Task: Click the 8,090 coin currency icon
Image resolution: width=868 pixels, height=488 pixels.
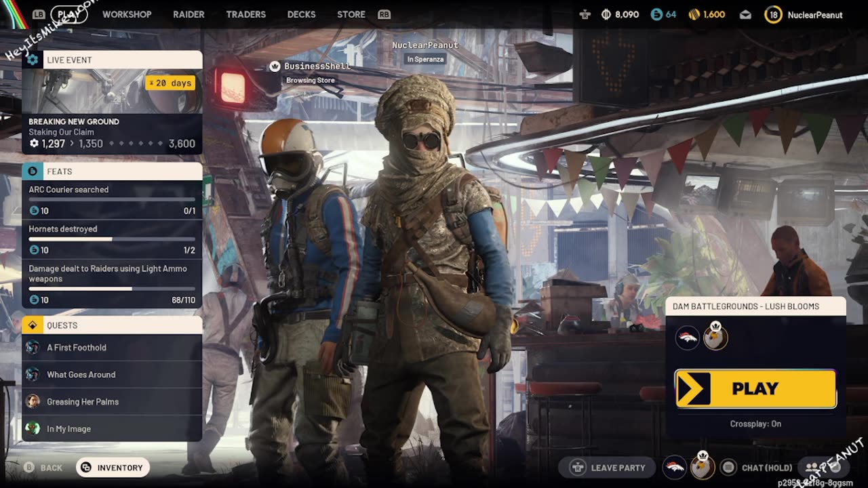Action: [606, 14]
